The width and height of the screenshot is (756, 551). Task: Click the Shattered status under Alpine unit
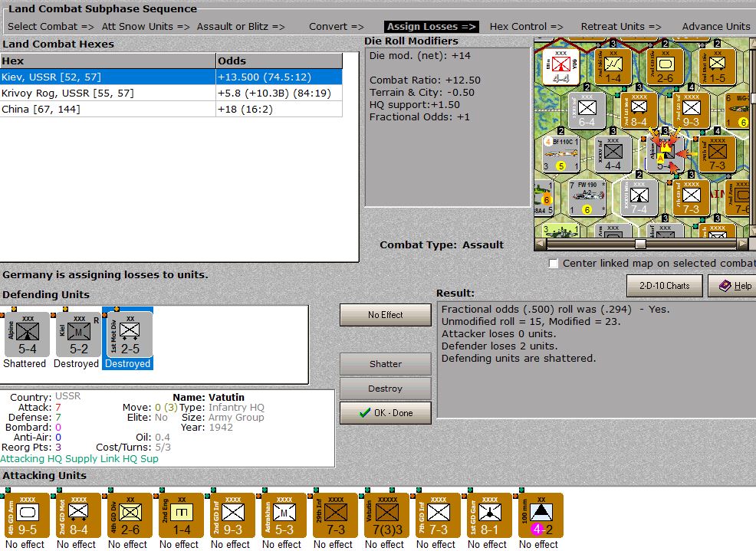click(25, 363)
